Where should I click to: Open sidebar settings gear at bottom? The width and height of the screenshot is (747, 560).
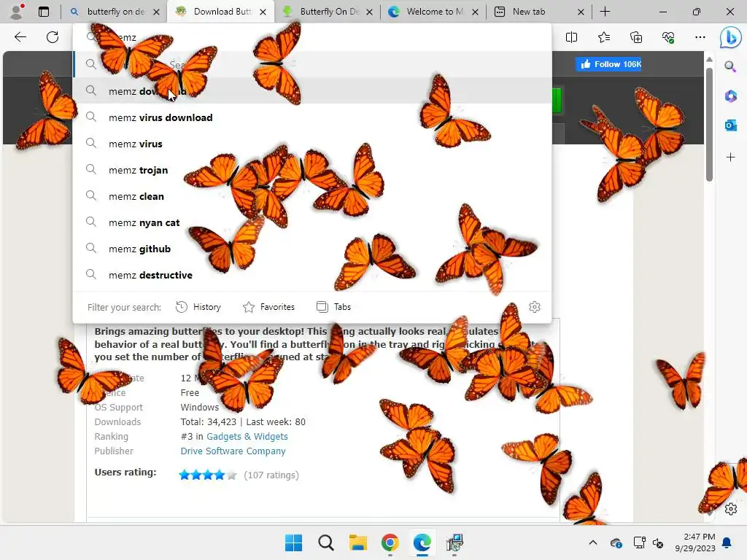point(731,509)
